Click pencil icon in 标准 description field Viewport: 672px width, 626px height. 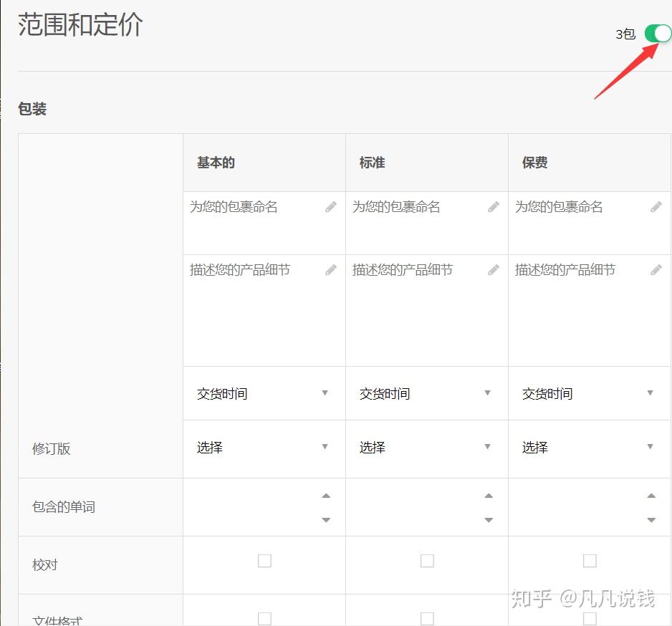[494, 270]
